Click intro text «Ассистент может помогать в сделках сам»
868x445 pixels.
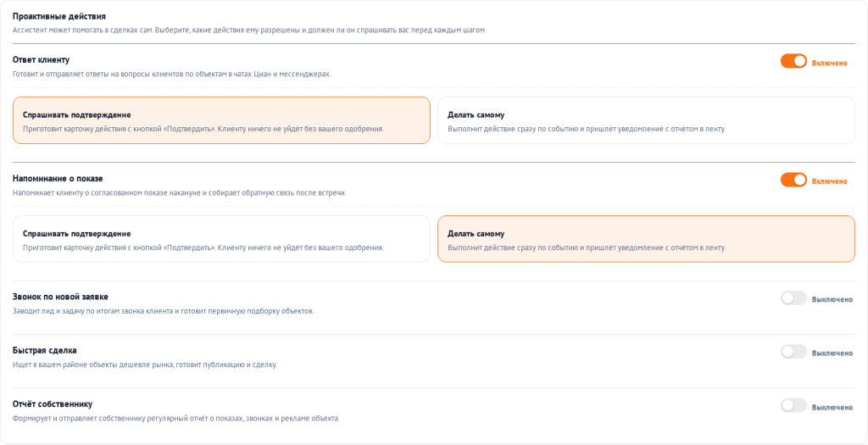(x=249, y=30)
